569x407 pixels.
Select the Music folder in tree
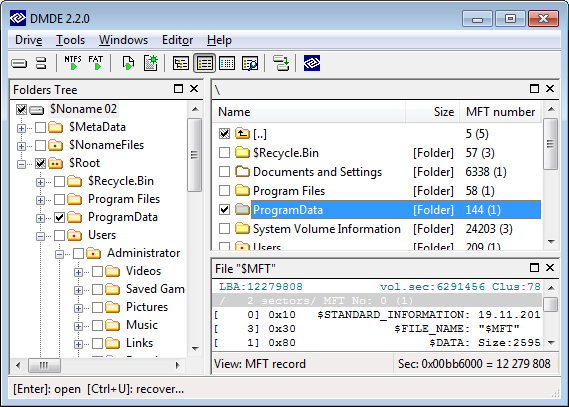142,325
